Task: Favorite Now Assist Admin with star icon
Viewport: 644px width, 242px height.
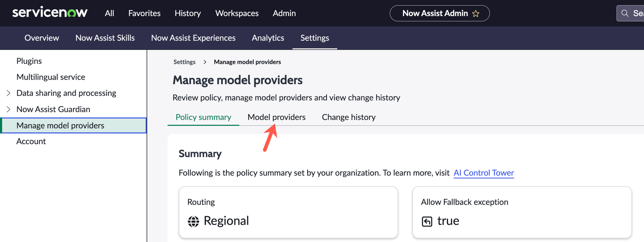Action: 476,14
